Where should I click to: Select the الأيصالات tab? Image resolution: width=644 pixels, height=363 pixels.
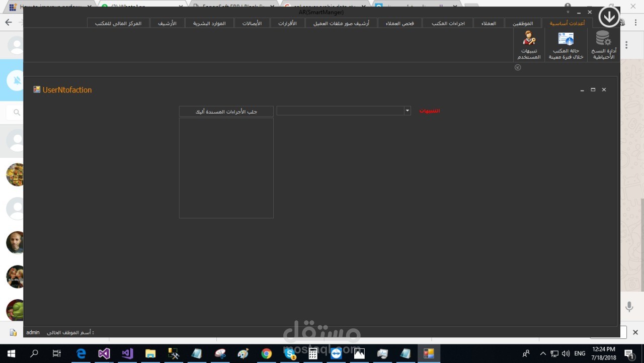252,23
